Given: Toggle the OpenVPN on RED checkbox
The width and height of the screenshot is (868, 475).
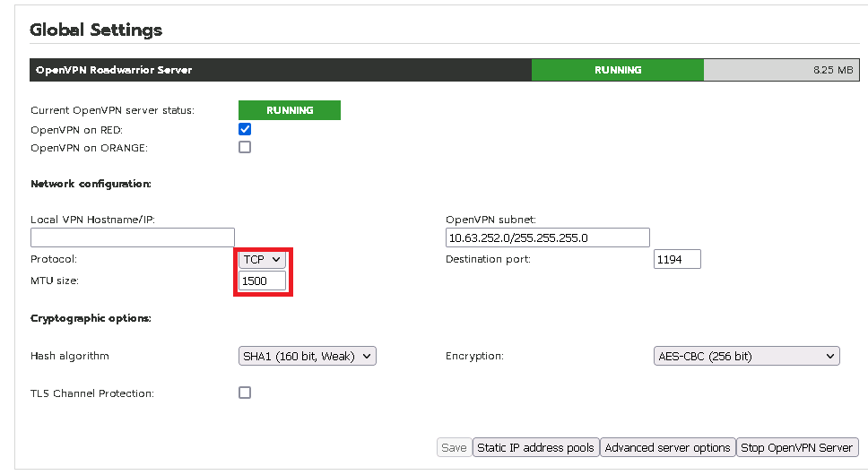Looking at the screenshot, I should tap(245, 129).
